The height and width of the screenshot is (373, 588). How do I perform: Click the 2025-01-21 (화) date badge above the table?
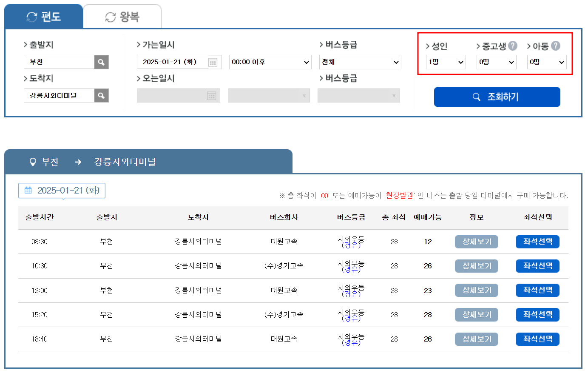click(x=62, y=191)
